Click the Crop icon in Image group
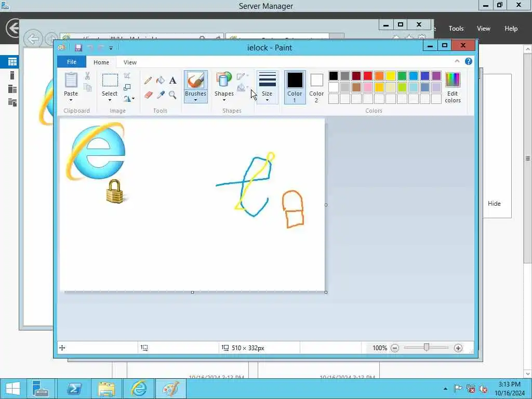The image size is (532, 399). pos(127,76)
